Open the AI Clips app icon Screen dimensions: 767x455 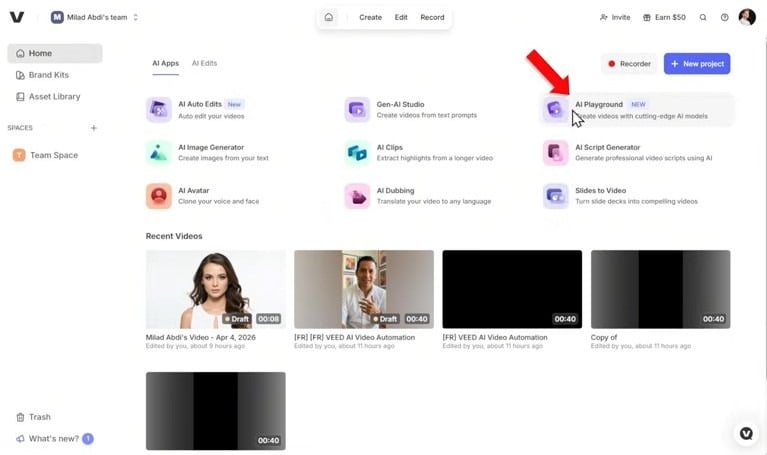click(x=357, y=153)
